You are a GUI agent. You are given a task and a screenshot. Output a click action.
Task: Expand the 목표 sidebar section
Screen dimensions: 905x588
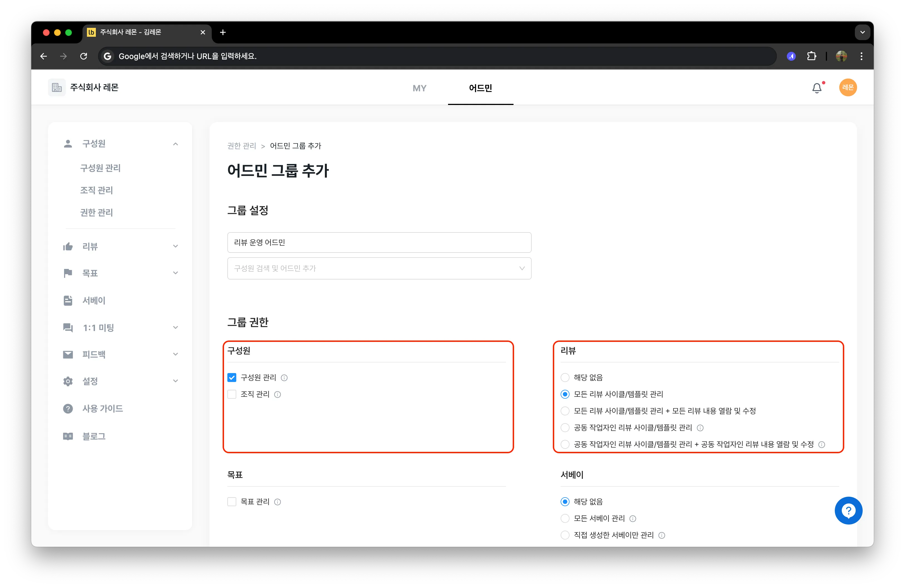(x=175, y=273)
